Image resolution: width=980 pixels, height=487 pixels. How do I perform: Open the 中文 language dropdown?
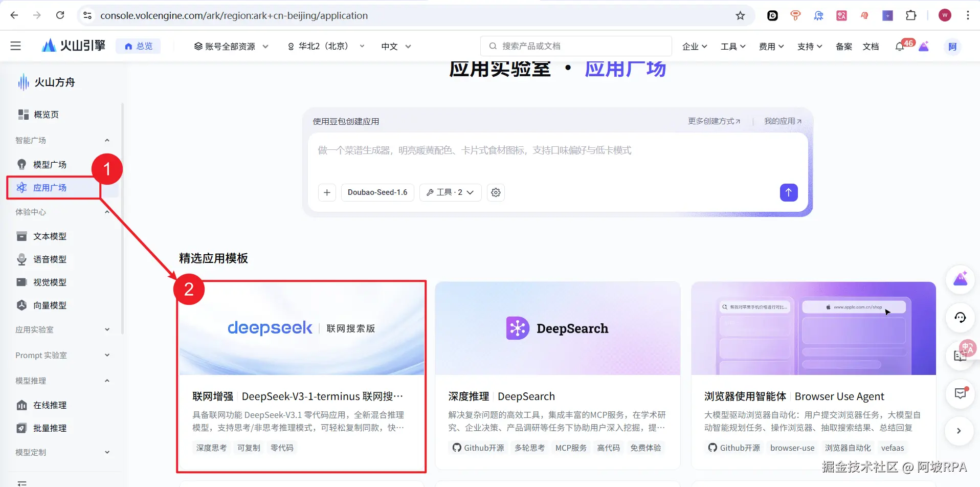coord(396,47)
